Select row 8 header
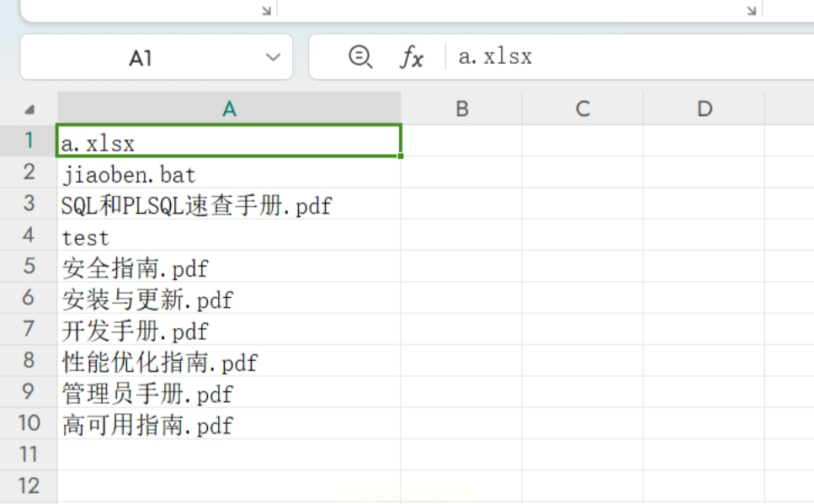Screen dimensions: 814x504 (x=29, y=360)
